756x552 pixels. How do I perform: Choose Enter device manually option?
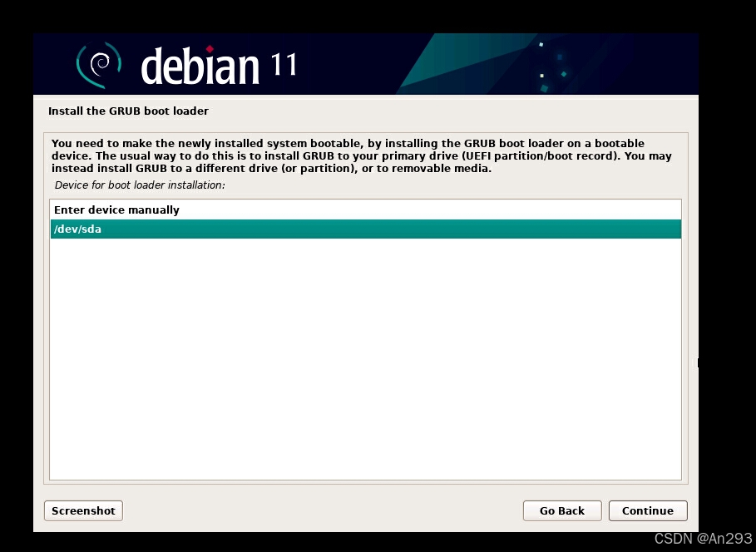(365, 210)
